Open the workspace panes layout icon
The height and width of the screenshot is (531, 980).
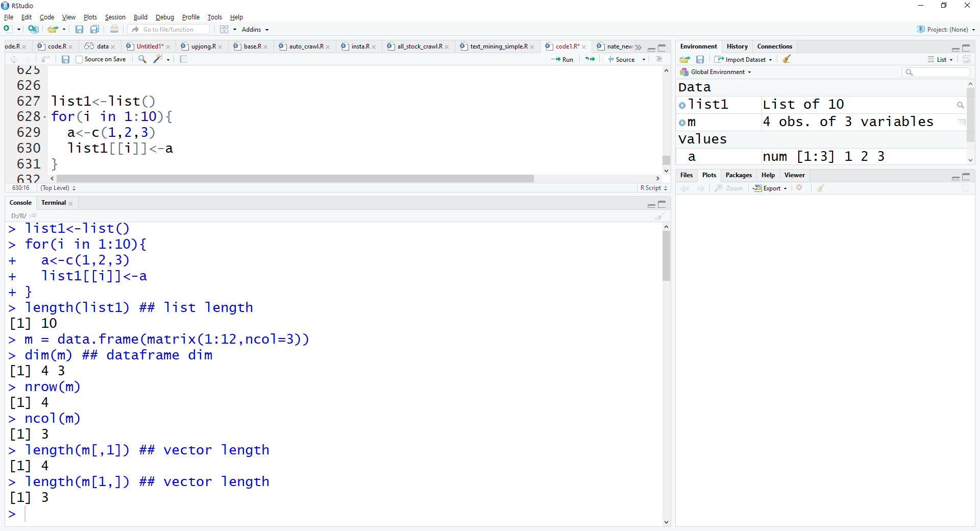pos(224,30)
